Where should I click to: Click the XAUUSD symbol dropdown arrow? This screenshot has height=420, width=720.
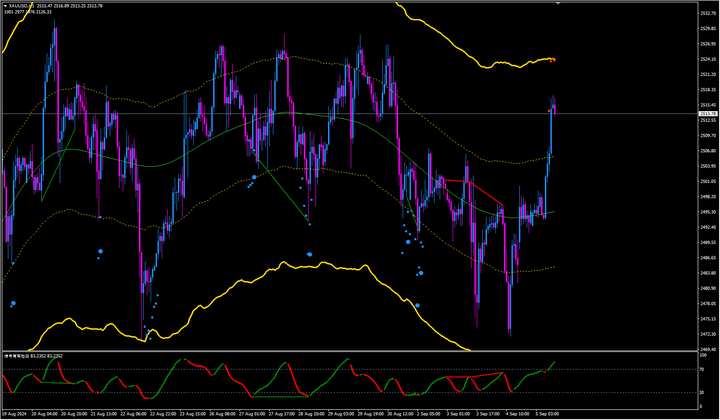click(x=4, y=6)
